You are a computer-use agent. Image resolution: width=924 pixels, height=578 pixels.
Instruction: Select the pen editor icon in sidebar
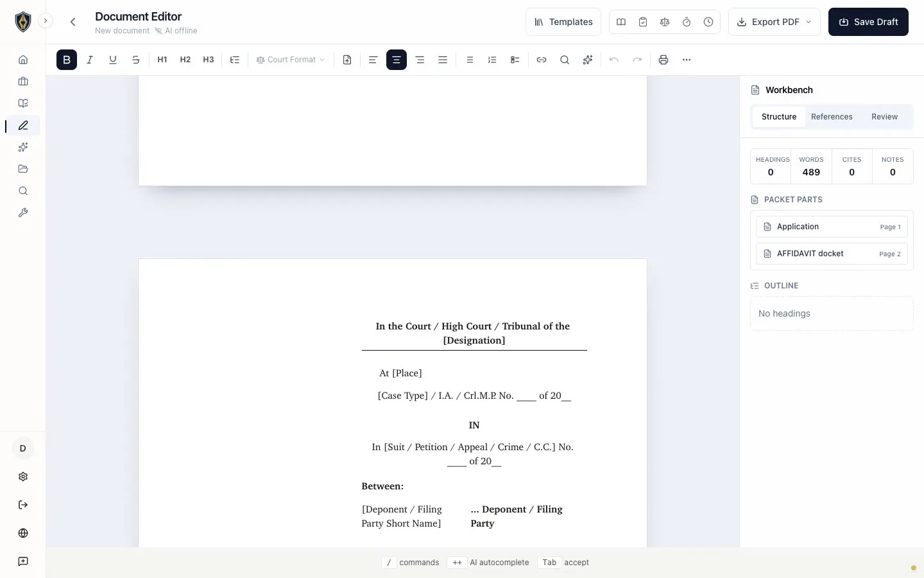click(x=23, y=125)
